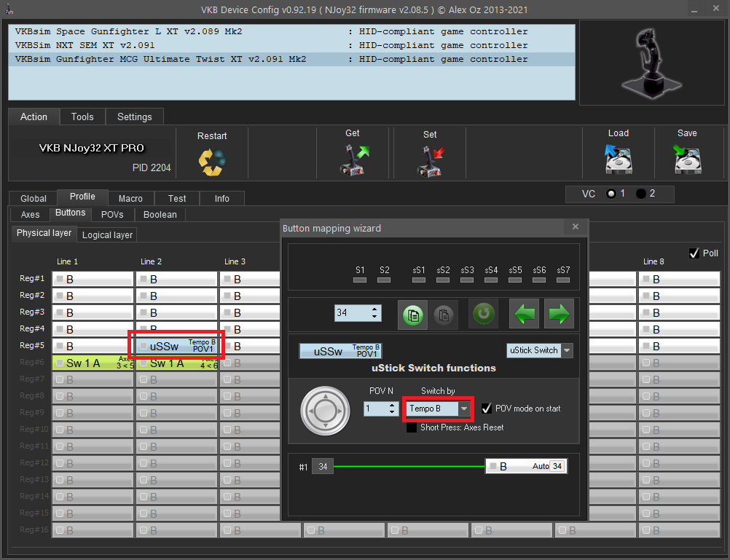This screenshot has height=560, width=730.
Task: Click Reg#5 Line 3 button cell
Action: coord(250,346)
